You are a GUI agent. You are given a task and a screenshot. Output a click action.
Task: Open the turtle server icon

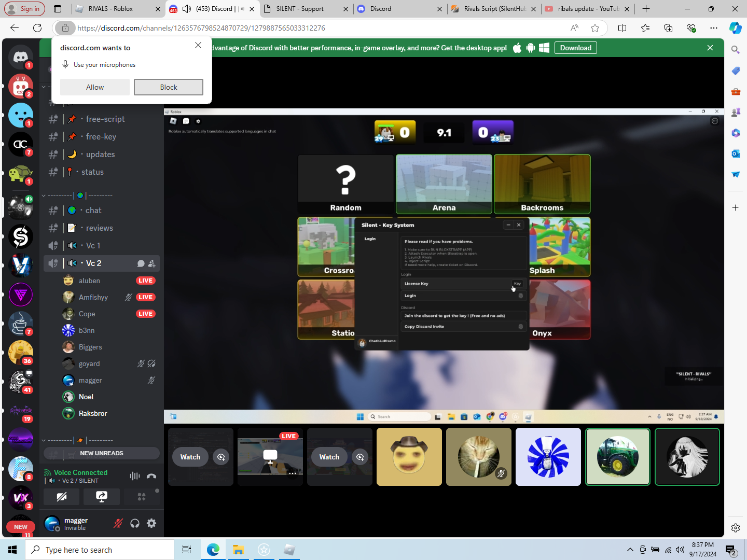point(21,173)
